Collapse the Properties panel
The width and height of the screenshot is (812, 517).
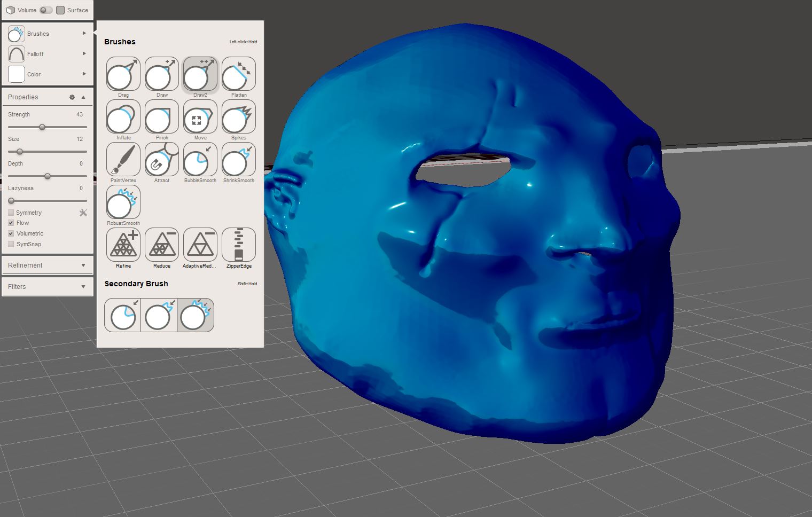[83, 97]
